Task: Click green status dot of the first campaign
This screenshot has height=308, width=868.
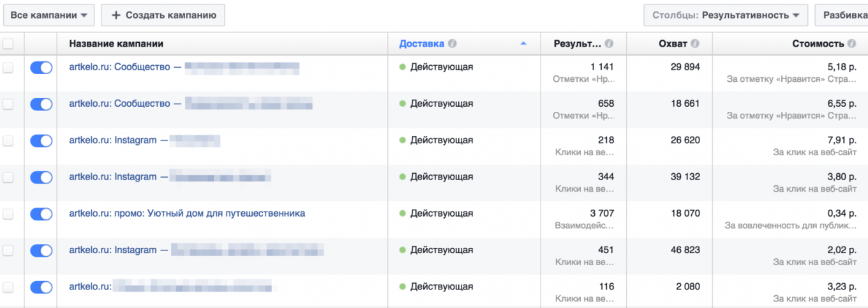Action: [x=403, y=67]
